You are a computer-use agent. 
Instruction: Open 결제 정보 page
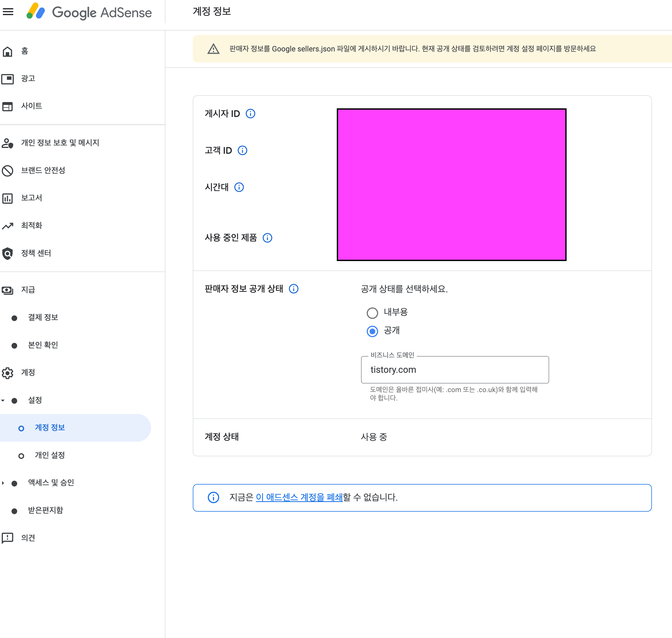pyautogui.click(x=43, y=317)
